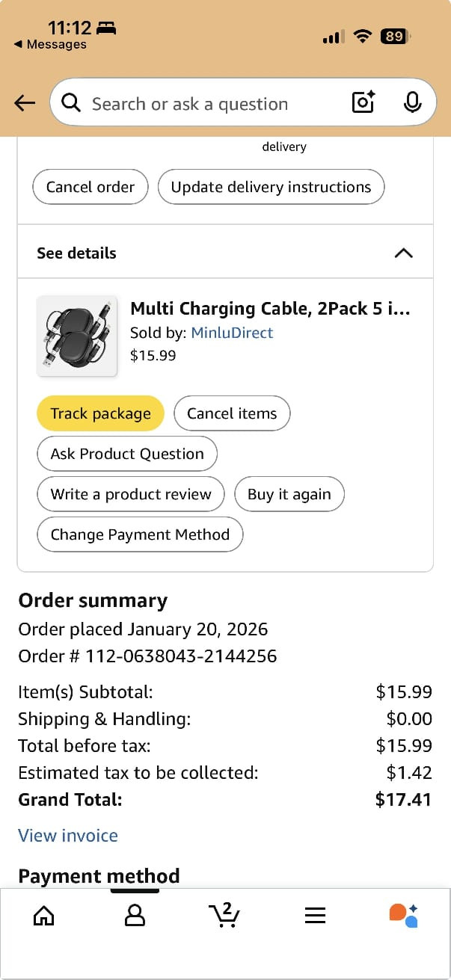Open the account profile icon

[135, 915]
